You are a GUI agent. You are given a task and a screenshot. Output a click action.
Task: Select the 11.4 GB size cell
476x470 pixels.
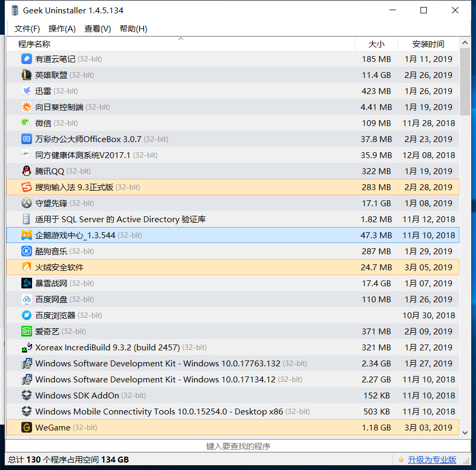click(x=376, y=75)
